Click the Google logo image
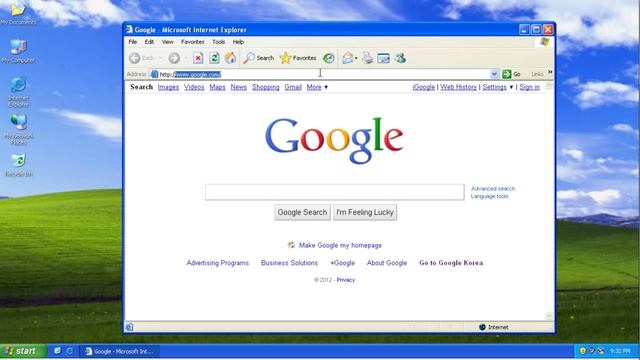The image size is (640, 360). click(x=334, y=140)
